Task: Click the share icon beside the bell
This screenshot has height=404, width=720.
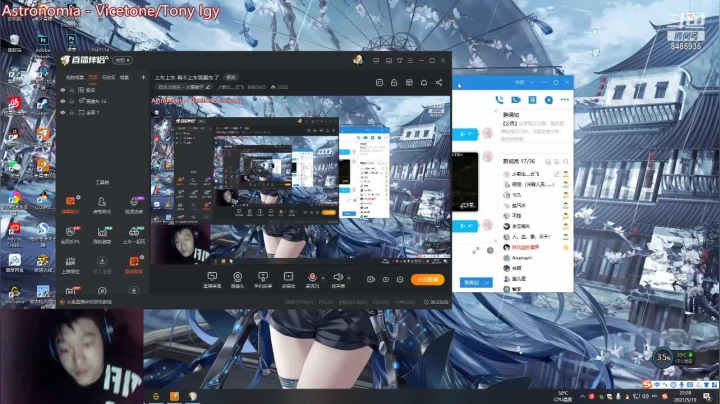Action: [439, 83]
